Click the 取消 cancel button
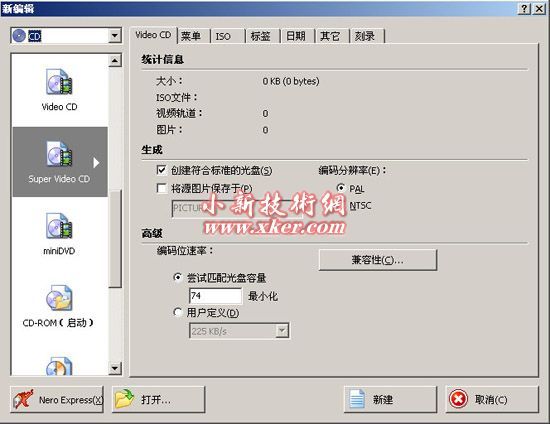550x424 pixels. click(x=492, y=399)
